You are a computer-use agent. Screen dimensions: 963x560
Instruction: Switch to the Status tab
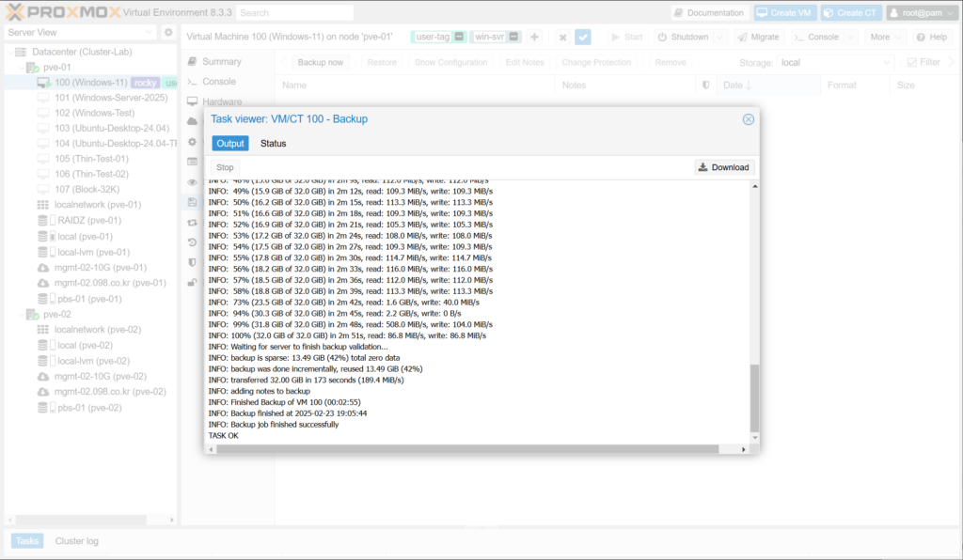[x=273, y=144]
